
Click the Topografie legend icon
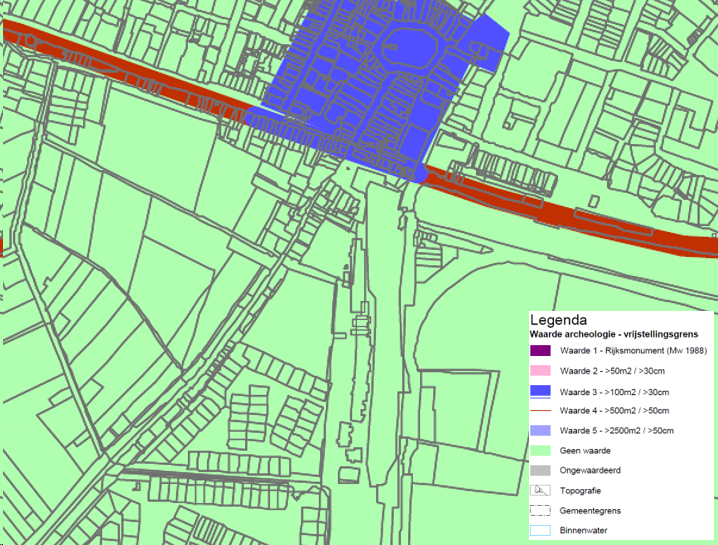[x=540, y=490]
